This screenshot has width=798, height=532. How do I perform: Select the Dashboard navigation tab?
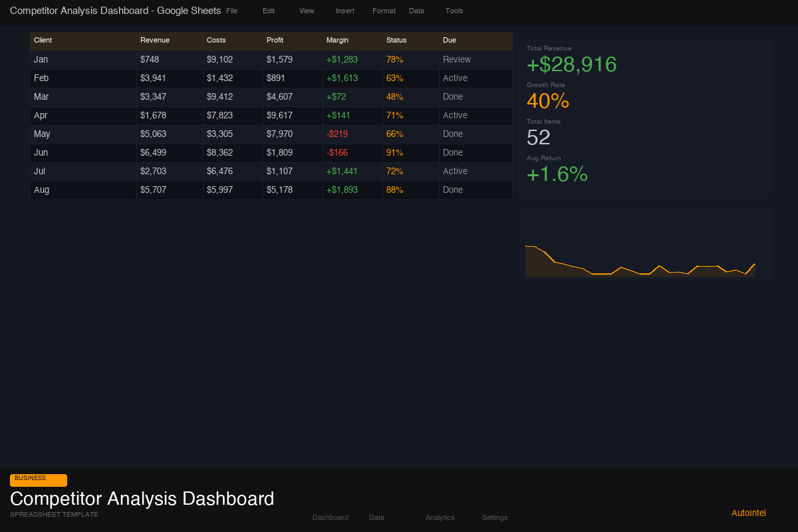click(x=331, y=517)
